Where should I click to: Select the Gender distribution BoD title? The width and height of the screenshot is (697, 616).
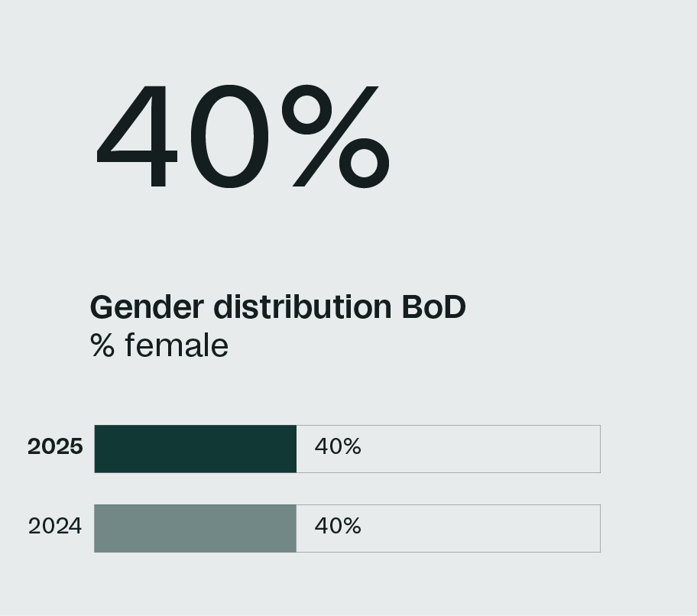tap(277, 307)
